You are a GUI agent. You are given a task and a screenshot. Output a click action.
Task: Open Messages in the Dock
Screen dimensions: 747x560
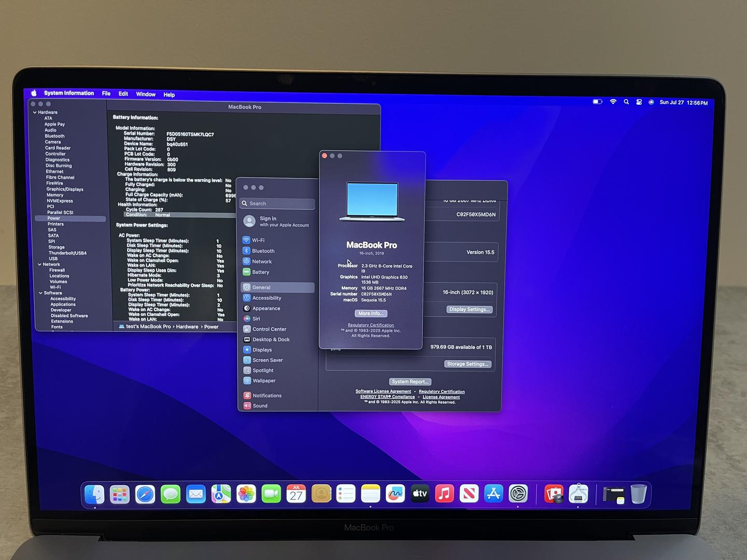point(170,494)
